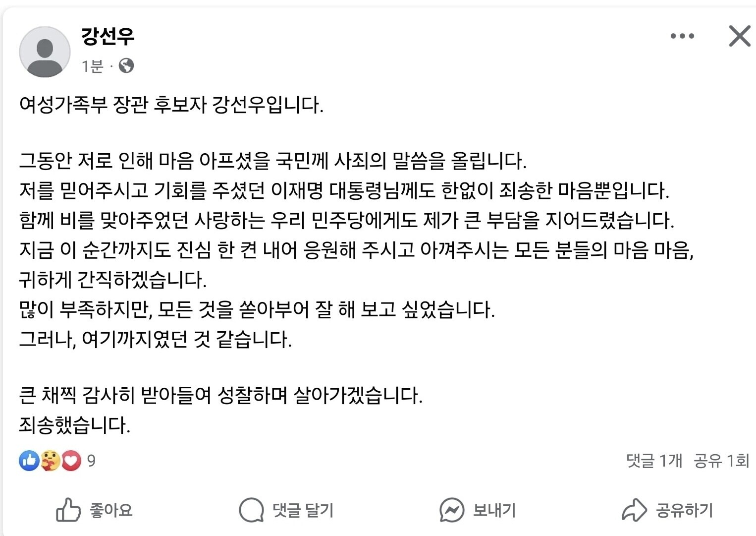The image size is (756, 536).
Task: Click the speech bubble comment icon
Action: click(x=252, y=510)
